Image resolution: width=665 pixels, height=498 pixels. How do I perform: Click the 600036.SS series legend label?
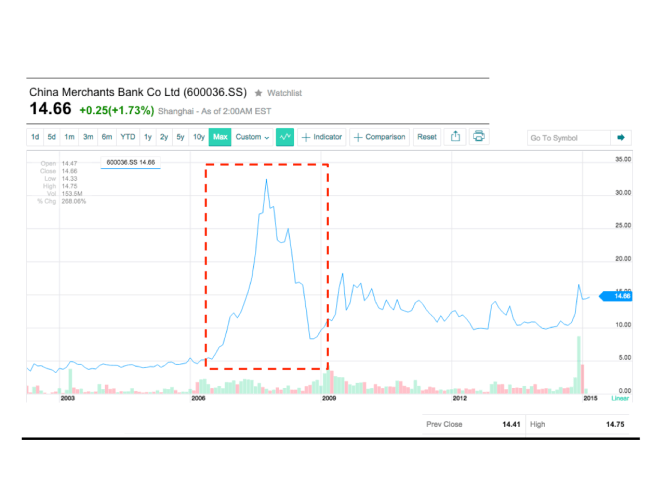(x=131, y=160)
